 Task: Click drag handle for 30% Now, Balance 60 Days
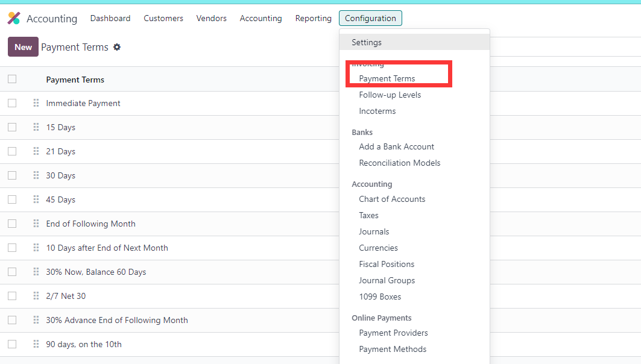coord(36,272)
